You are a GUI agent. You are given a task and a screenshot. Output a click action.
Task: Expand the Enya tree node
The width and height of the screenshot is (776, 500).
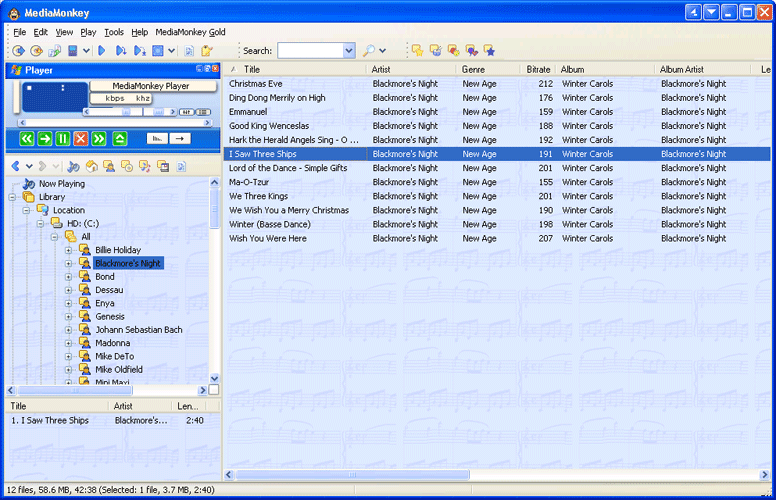(x=68, y=303)
